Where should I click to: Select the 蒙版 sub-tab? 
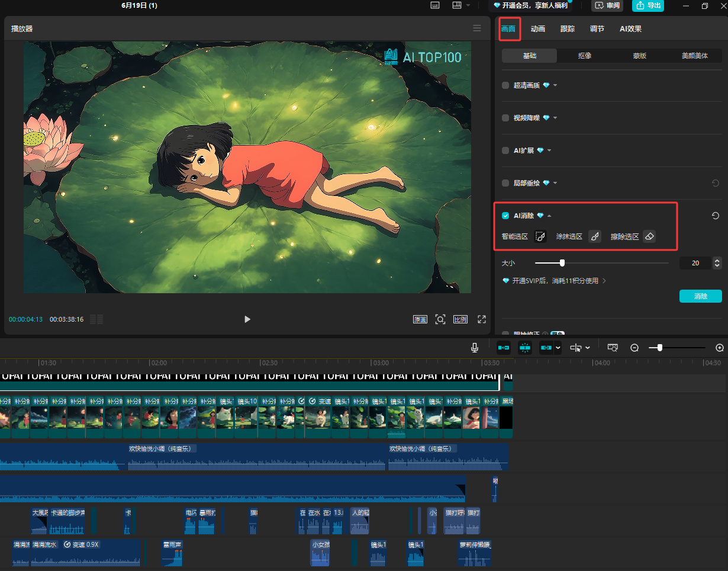(x=639, y=56)
